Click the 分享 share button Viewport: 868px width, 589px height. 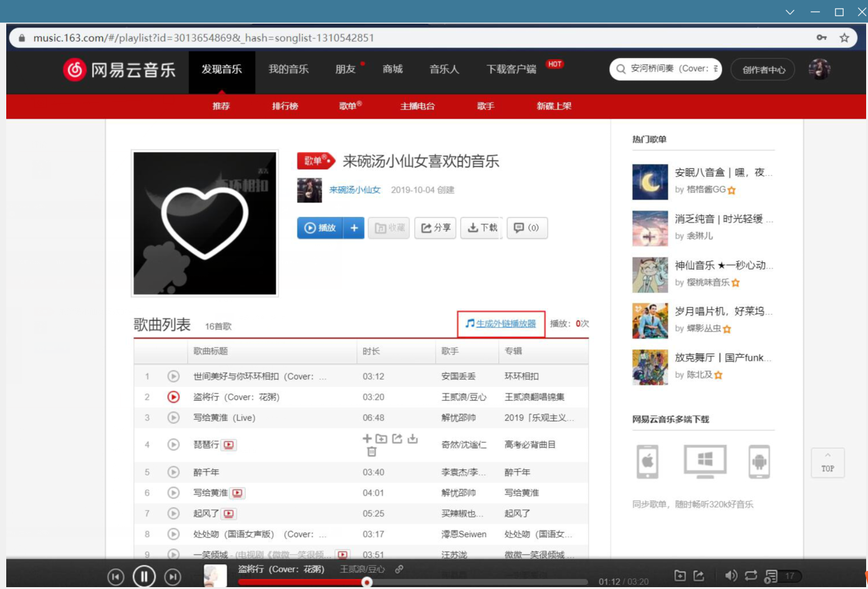pyautogui.click(x=435, y=228)
